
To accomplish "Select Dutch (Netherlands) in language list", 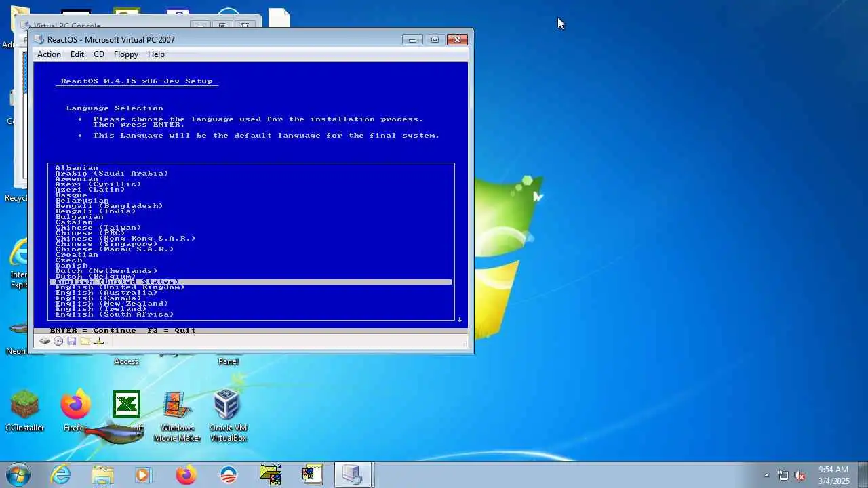I will pos(106,271).
